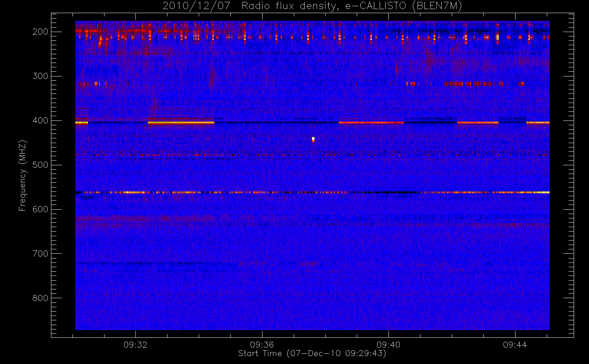Click the yellow-red horizontal interference line near 560 MHz
The height and width of the screenshot is (364, 589).
tap(312, 192)
